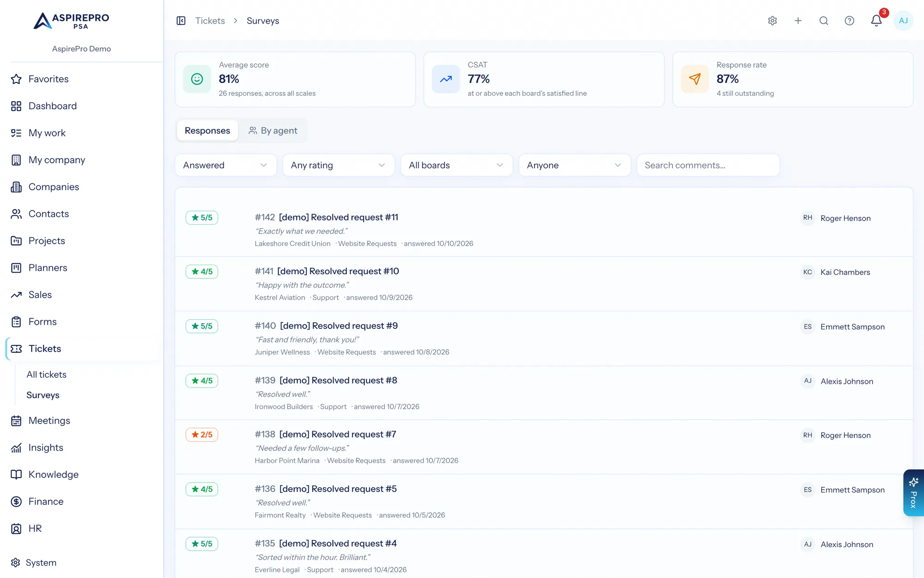Viewport: 924px width, 578px height.
Task: Open All tickets submenu item
Action: pyautogui.click(x=46, y=375)
